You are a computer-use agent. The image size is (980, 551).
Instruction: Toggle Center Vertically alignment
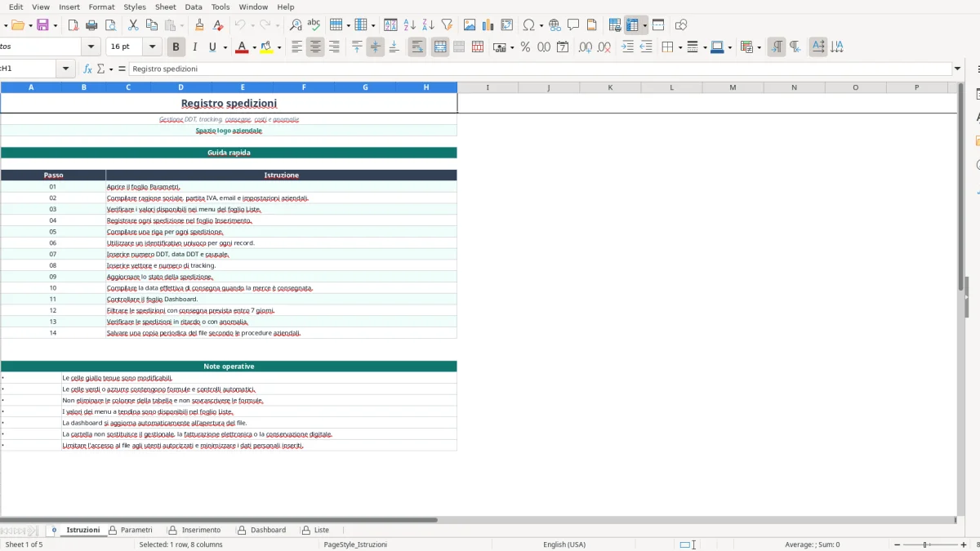376,47
